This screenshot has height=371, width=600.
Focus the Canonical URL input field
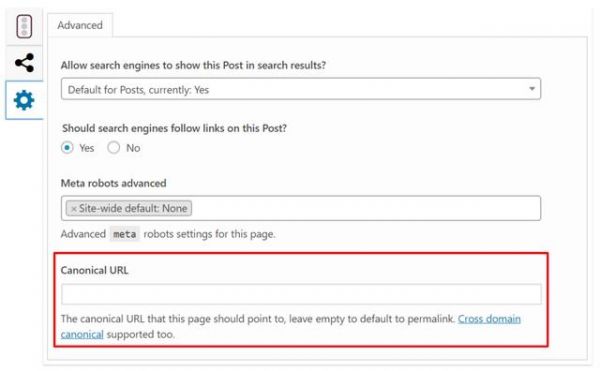point(301,294)
